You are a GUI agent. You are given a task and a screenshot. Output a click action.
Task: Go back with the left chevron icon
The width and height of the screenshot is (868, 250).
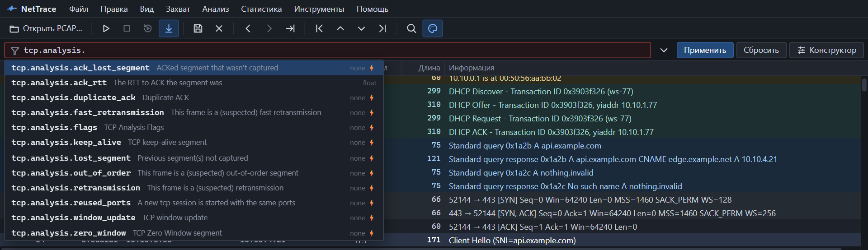pyautogui.click(x=248, y=28)
